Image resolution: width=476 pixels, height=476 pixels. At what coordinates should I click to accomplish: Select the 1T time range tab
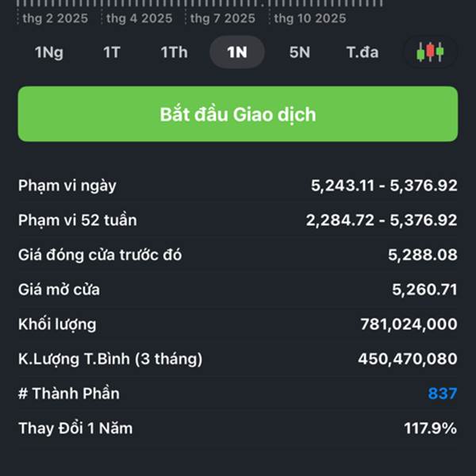pos(112,52)
